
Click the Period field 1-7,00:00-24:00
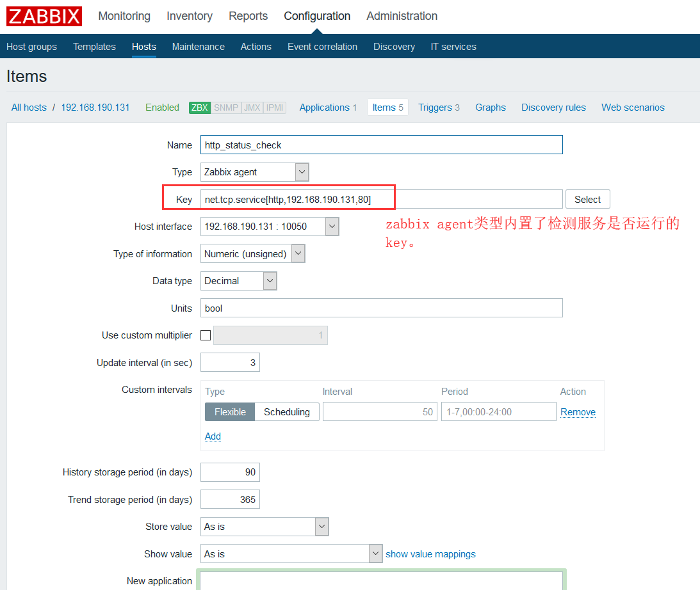499,411
